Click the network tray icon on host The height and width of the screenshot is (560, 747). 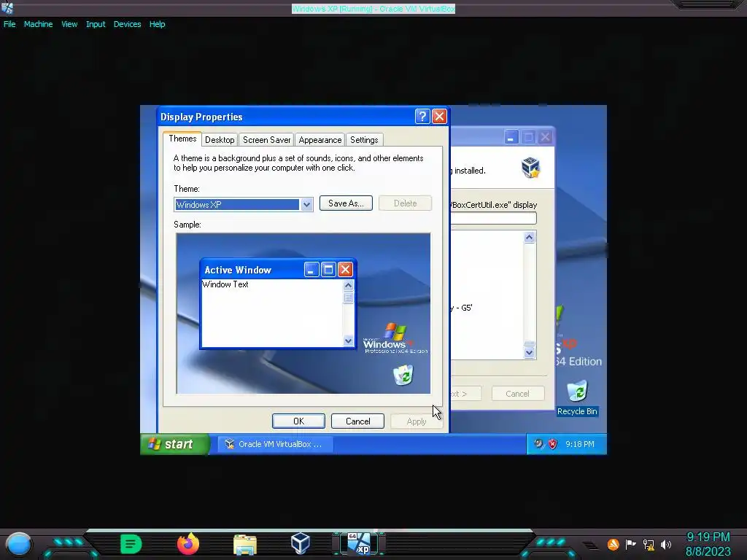click(649, 544)
